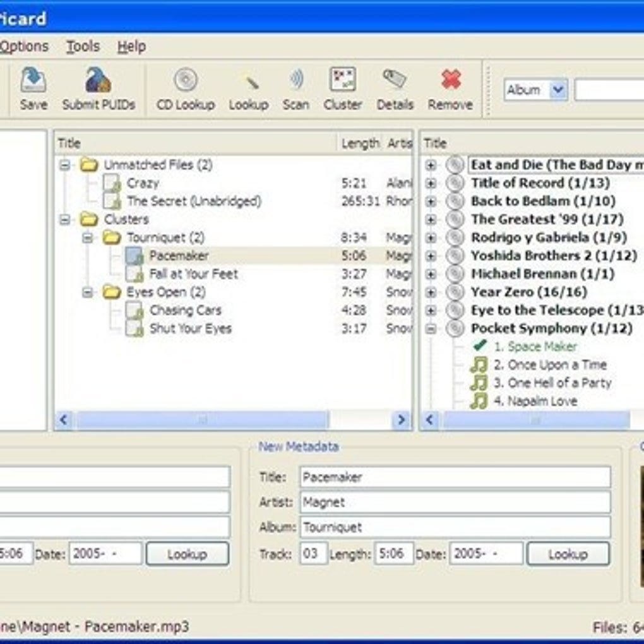Collapse the Tourniquet cluster
Screen dimensions: 644x644
coord(88,238)
